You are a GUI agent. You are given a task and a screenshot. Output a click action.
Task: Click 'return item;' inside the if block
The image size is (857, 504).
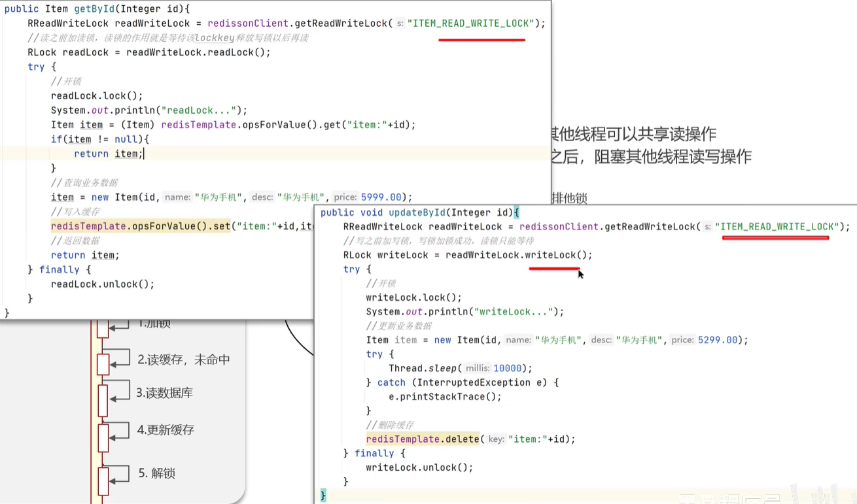[x=108, y=154]
